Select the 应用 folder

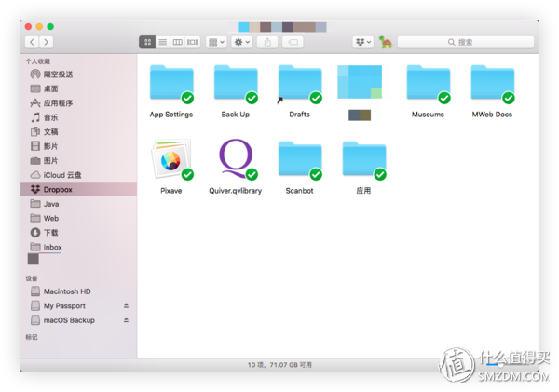tap(364, 159)
